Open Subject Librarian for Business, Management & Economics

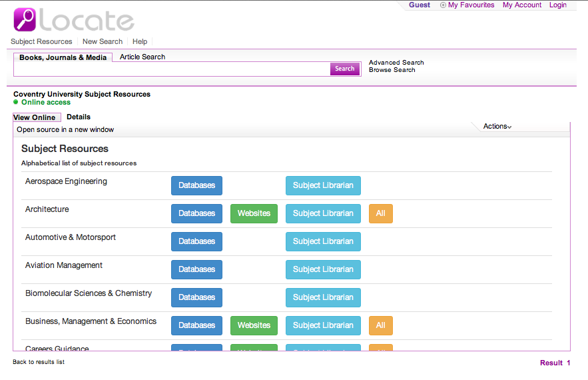pyautogui.click(x=323, y=325)
